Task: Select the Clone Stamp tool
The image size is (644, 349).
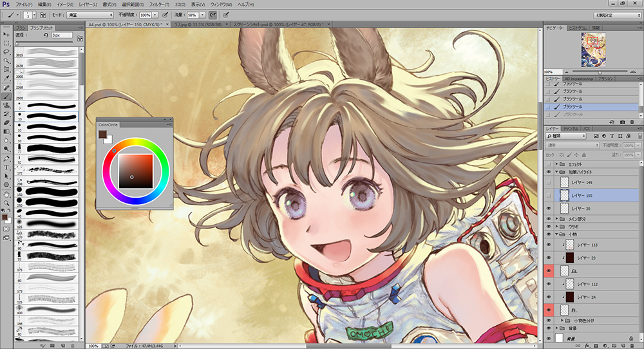Action: [6, 105]
